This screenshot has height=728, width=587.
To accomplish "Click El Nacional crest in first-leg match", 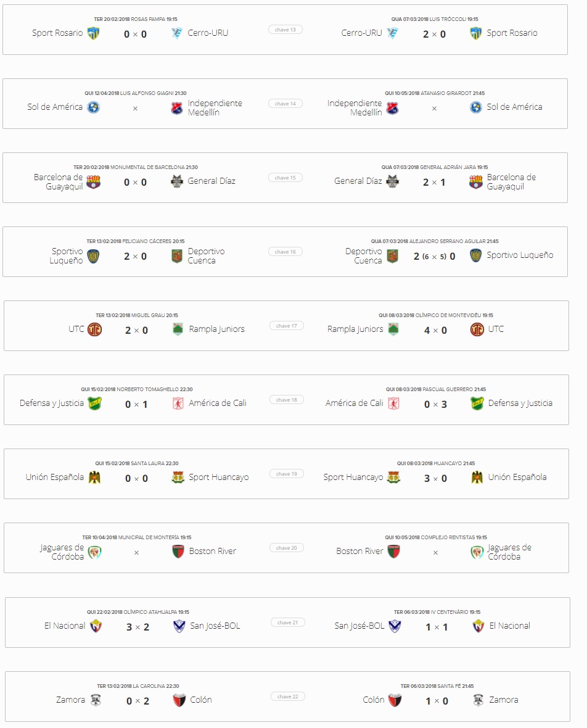I will pos(96,626).
